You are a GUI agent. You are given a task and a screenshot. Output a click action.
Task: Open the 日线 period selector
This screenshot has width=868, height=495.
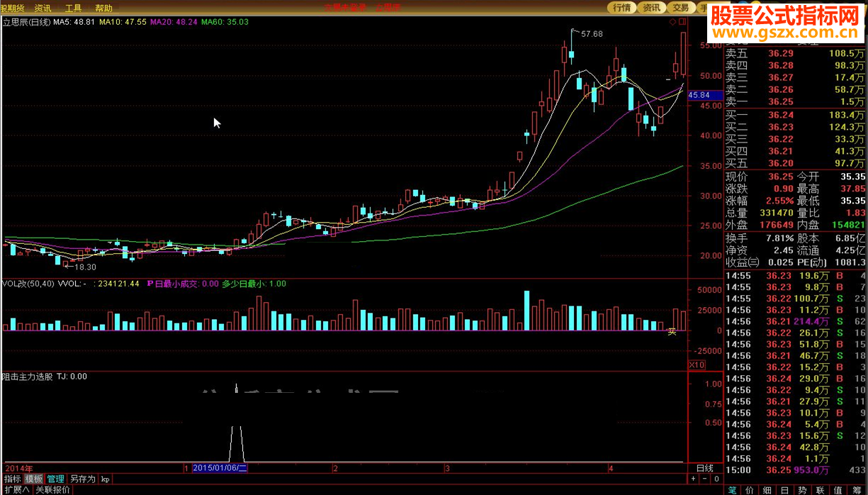[705, 468]
